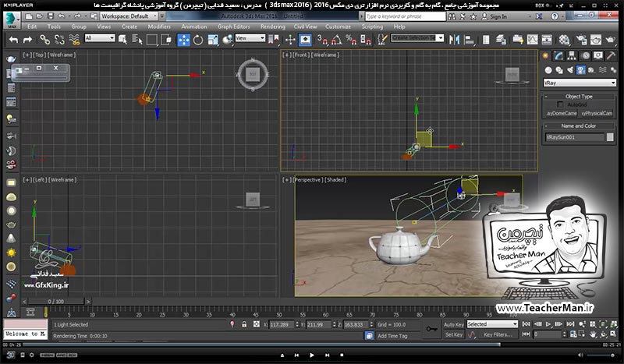Open the Rendering menu
Viewport: 624px width, 364px height.
point(273,27)
